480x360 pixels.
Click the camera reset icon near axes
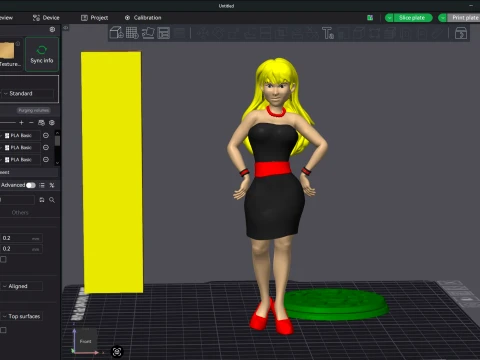point(117,352)
